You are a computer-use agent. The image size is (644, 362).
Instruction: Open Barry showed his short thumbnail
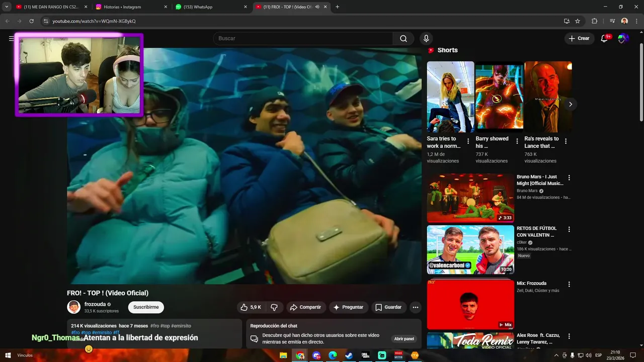pyautogui.click(x=499, y=97)
